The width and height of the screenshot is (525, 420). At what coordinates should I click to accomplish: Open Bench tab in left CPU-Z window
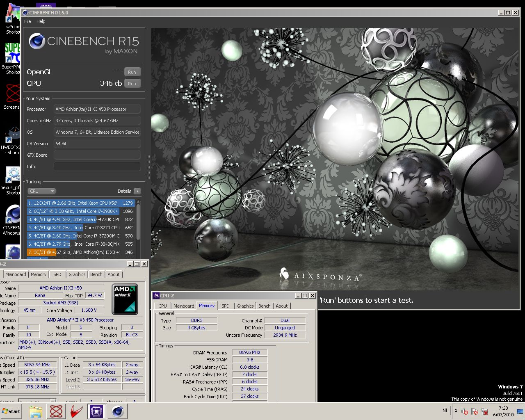[x=96, y=274]
